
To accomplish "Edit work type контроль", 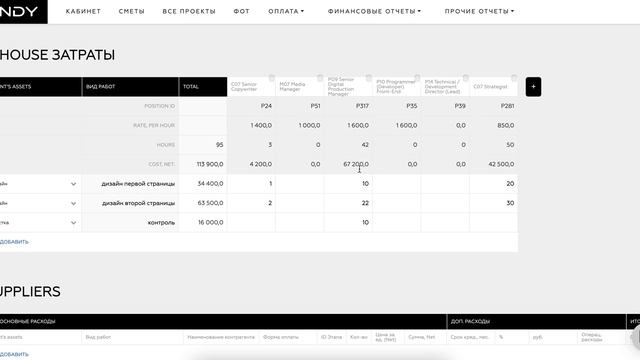I will [130, 222].
